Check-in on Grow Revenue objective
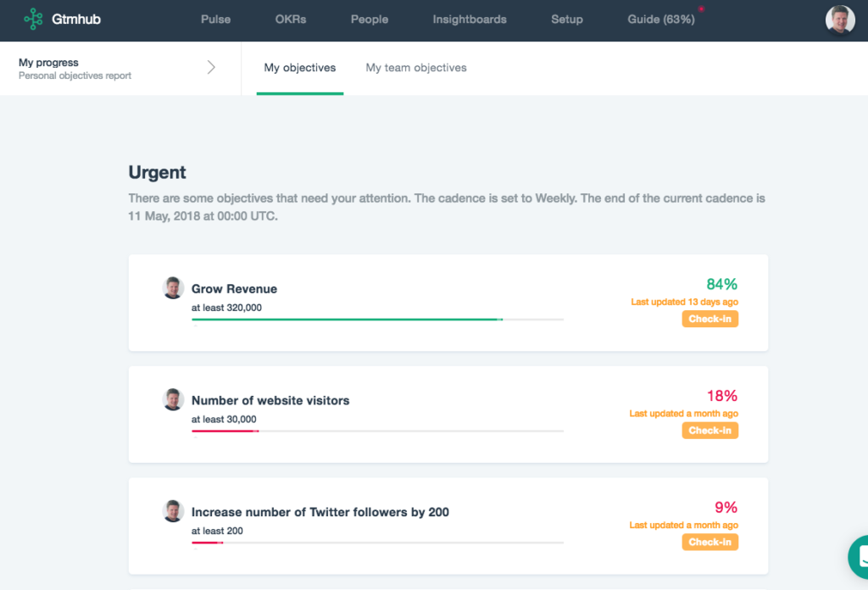Image resolution: width=868 pixels, height=590 pixels. (x=709, y=319)
